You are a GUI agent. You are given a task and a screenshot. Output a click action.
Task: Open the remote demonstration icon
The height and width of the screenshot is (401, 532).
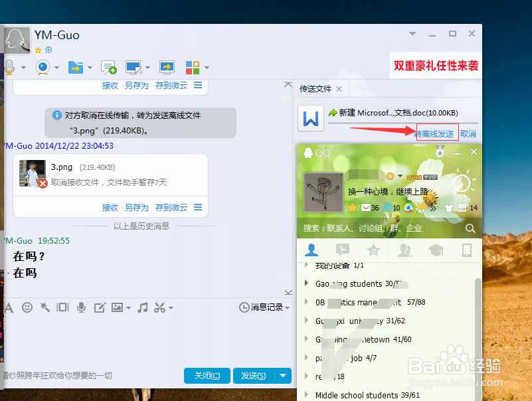pyautogui.click(x=167, y=67)
